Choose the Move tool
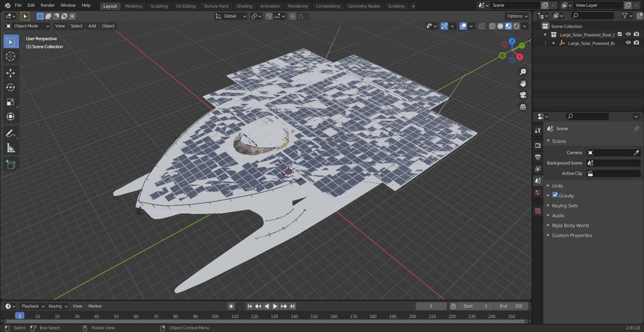Image resolution: width=644 pixels, height=332 pixels. click(x=11, y=73)
